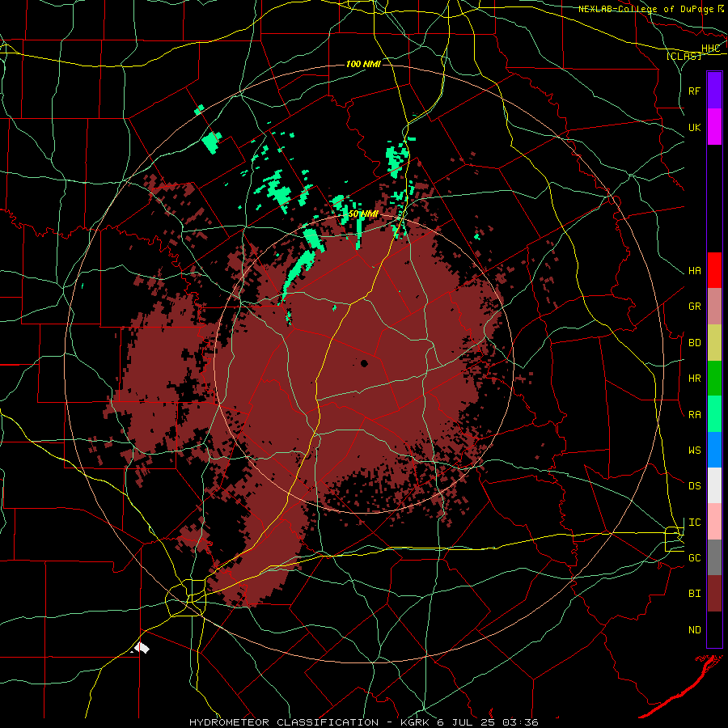Click the HA legend label
728x728 pixels.
coord(694,271)
